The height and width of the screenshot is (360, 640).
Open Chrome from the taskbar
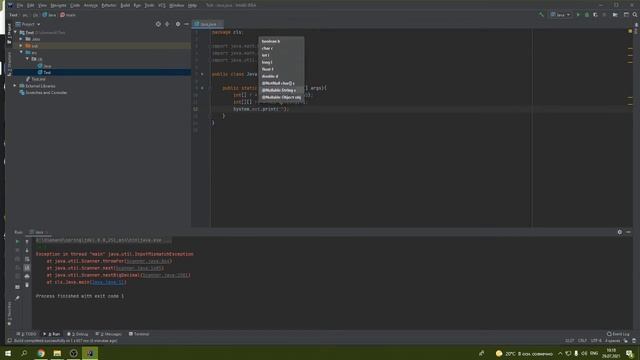point(41,353)
